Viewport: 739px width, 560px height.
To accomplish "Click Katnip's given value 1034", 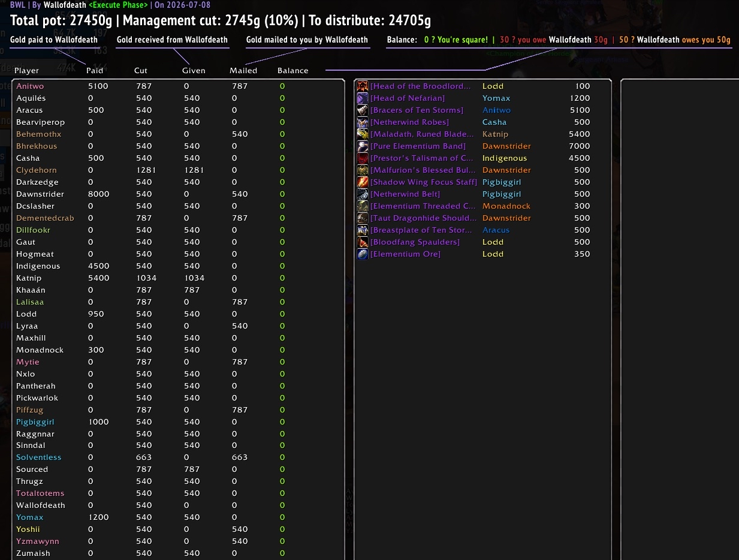I will point(194,278).
